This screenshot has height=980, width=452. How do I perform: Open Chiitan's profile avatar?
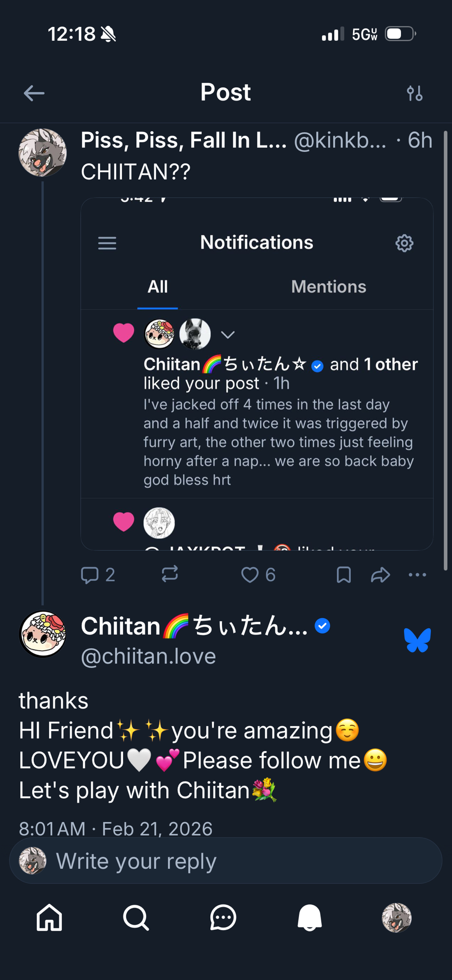click(x=43, y=634)
